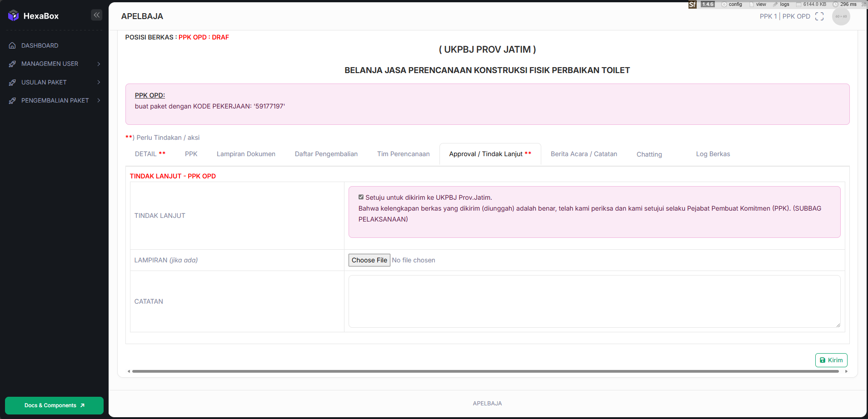Click inside the CATATAN text area
The image size is (868, 419).
click(x=594, y=301)
